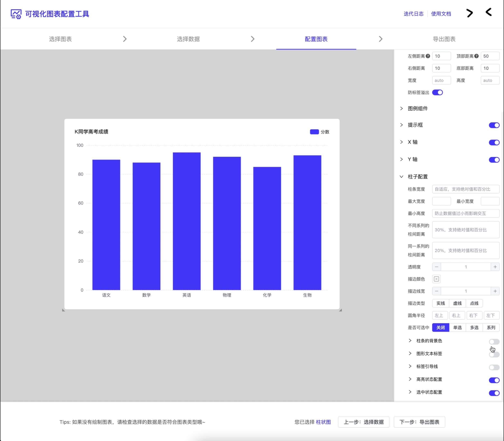This screenshot has height=441, width=504.
Task: Click the 宽度 auto input field
Action: point(441,80)
